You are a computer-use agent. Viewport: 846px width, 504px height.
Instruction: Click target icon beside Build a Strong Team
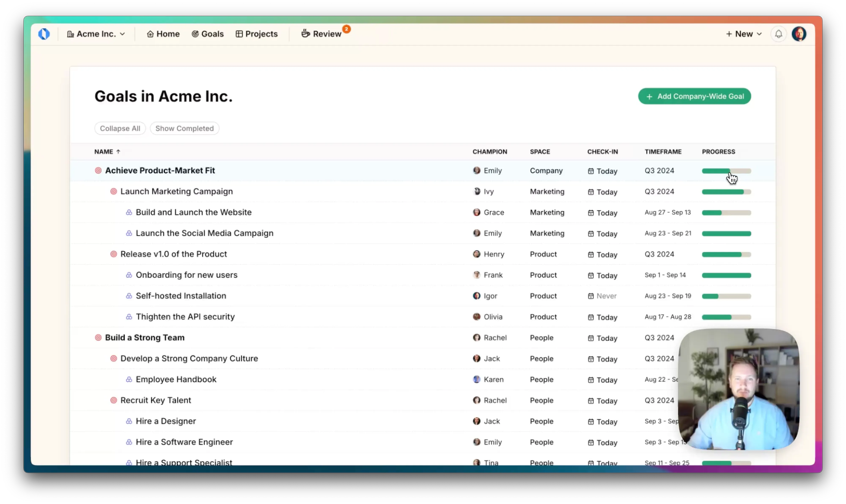pos(98,338)
